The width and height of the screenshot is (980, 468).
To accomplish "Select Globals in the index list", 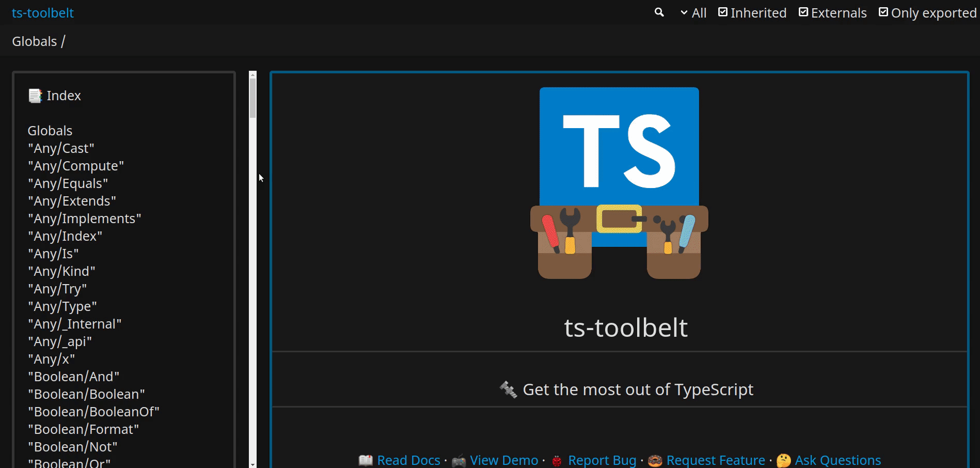I will coord(50,131).
